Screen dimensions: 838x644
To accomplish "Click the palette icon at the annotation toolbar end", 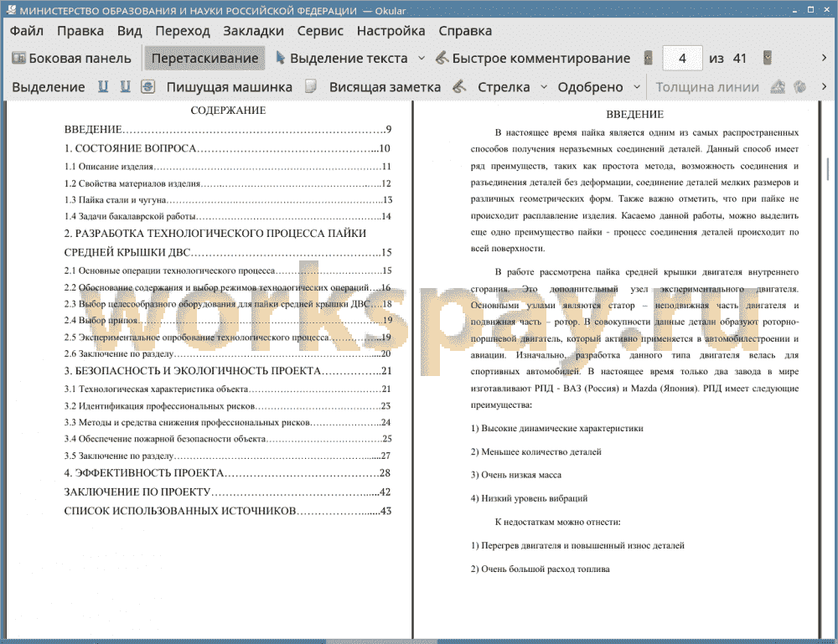I will [x=800, y=86].
